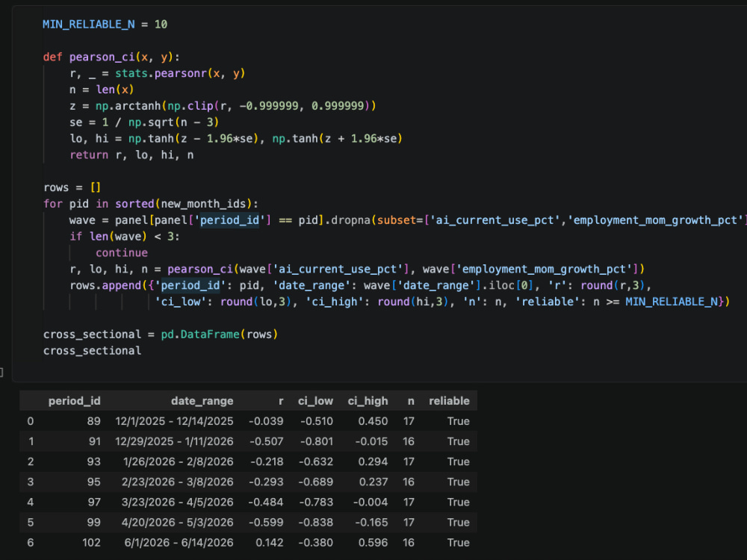Select cell with date range 12/29/2025 - 1/11/2026
747x560 pixels.
[174, 441]
